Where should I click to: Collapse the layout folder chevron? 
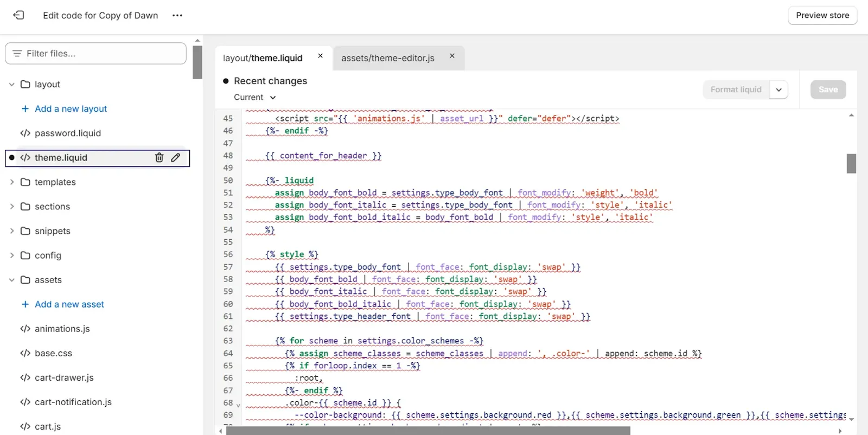click(12, 85)
